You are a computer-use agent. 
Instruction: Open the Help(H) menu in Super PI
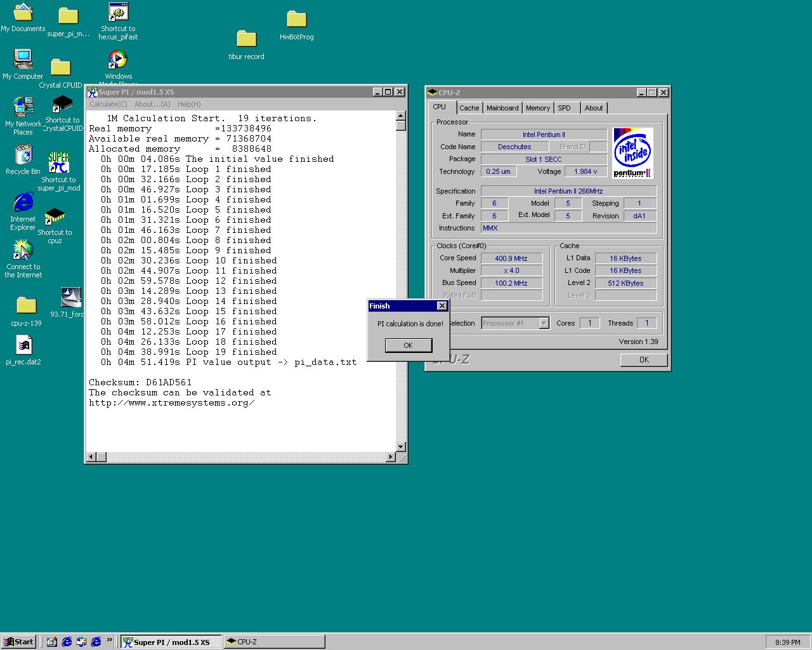point(189,104)
